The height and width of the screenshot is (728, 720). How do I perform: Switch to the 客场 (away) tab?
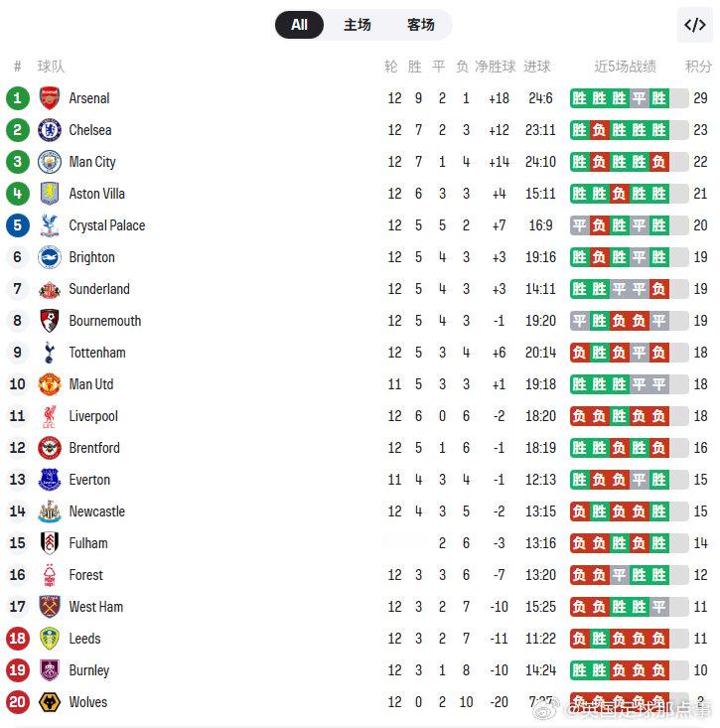420,25
